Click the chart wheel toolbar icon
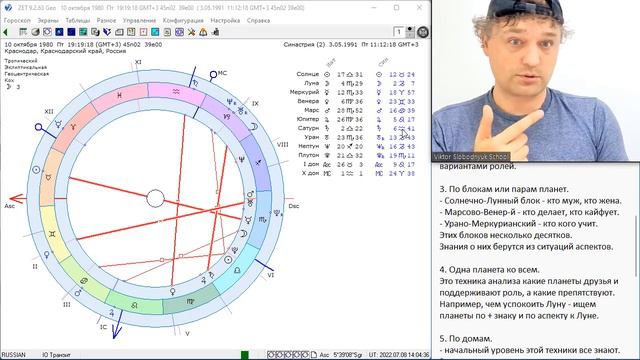 coord(47,32)
